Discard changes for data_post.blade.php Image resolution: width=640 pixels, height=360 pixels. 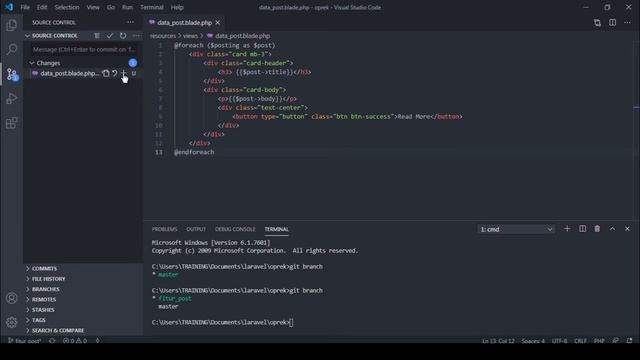(x=115, y=73)
